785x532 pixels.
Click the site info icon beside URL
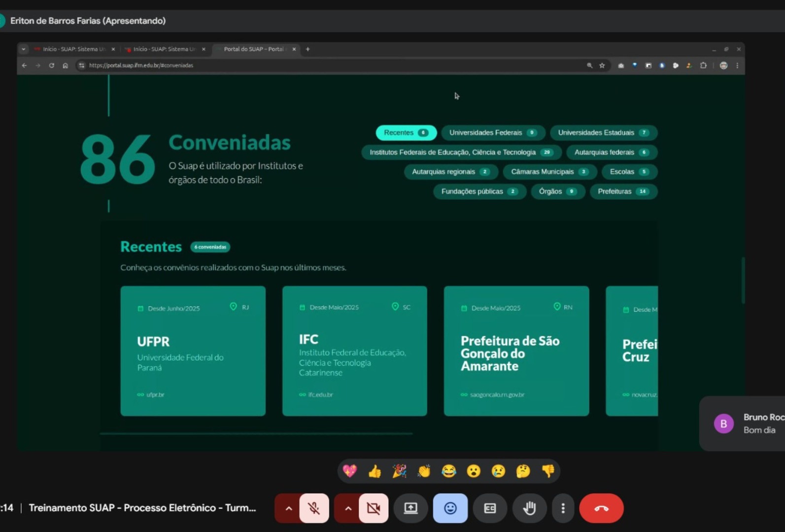[x=82, y=66]
